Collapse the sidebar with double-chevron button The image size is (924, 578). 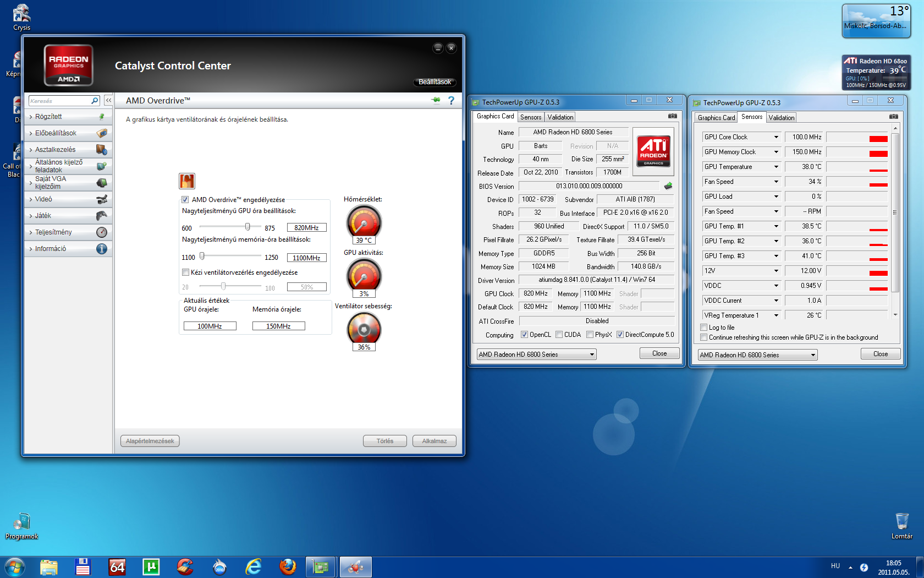[x=108, y=100]
